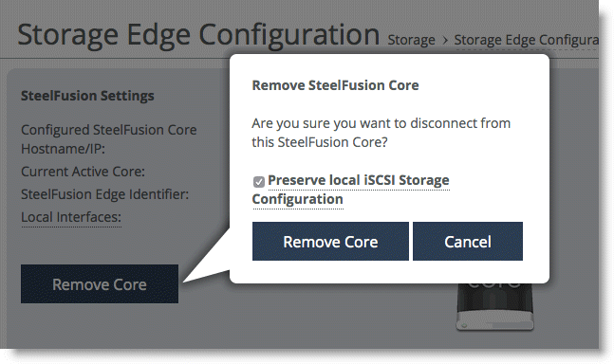Click the Configured SteelFusion Core Hostname/IP label
This screenshot has height=364, width=614.
(109, 139)
